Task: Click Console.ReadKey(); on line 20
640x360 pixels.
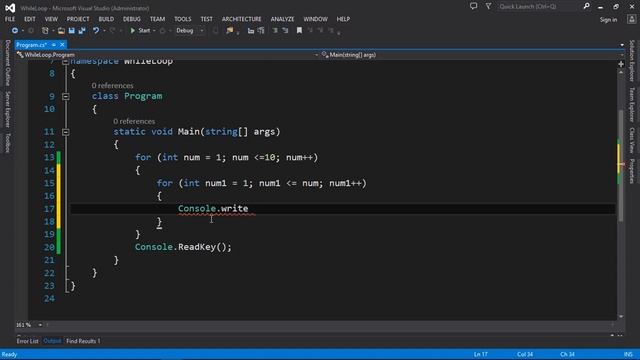Action: (183, 247)
